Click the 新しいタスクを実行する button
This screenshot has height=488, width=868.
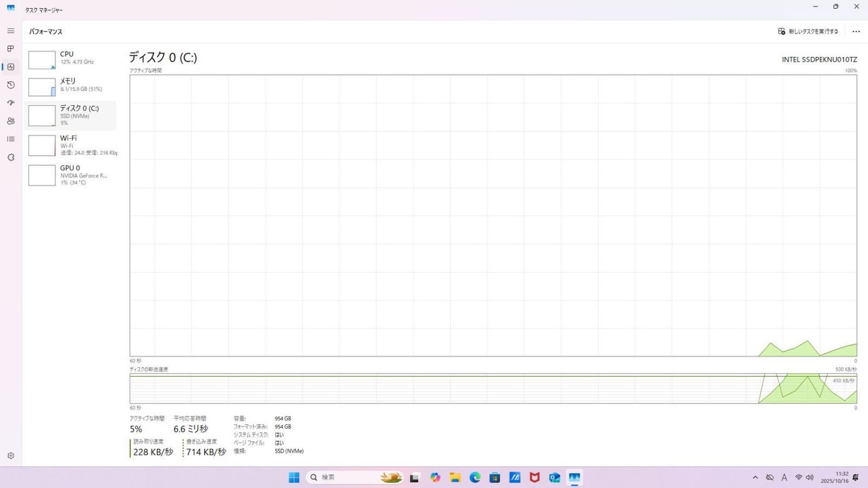808,31
